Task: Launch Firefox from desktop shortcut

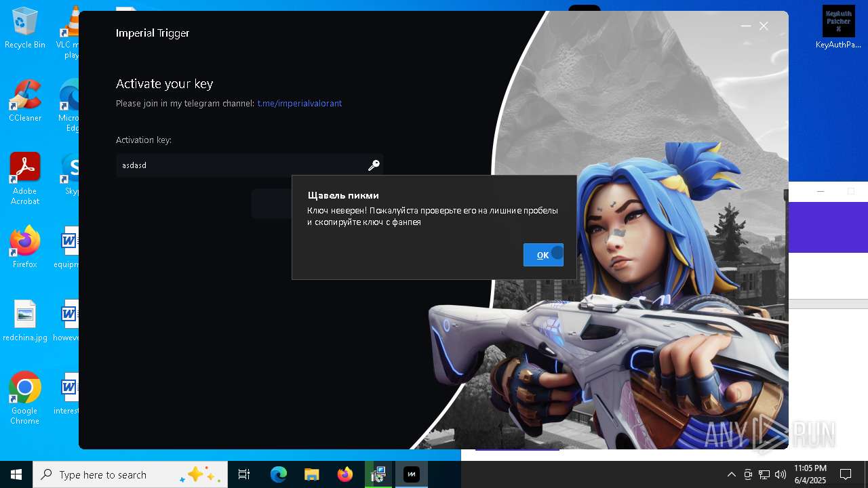Action: click(25, 247)
